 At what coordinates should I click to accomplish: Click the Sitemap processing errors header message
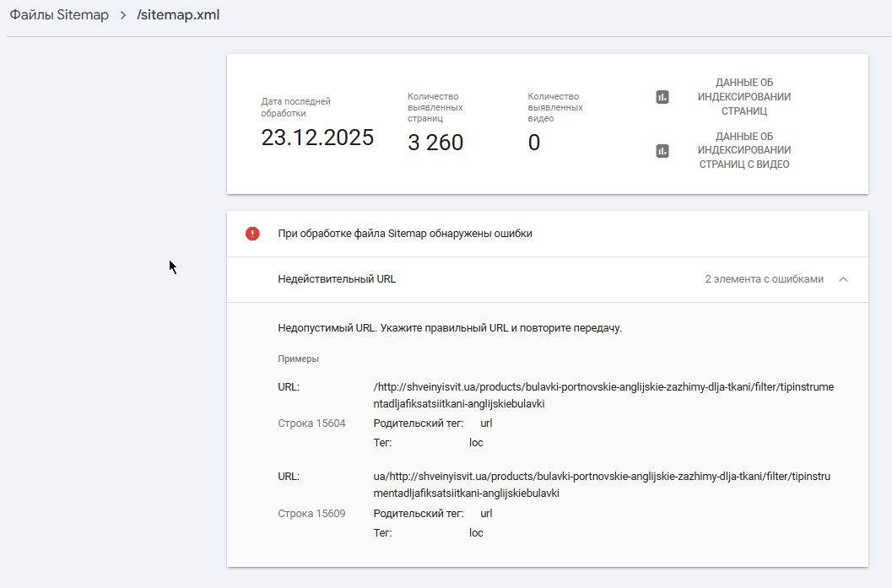click(405, 234)
